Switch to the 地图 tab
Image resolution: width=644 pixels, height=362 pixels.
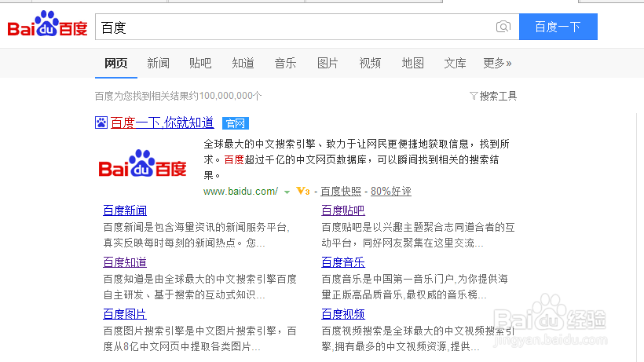(x=413, y=63)
